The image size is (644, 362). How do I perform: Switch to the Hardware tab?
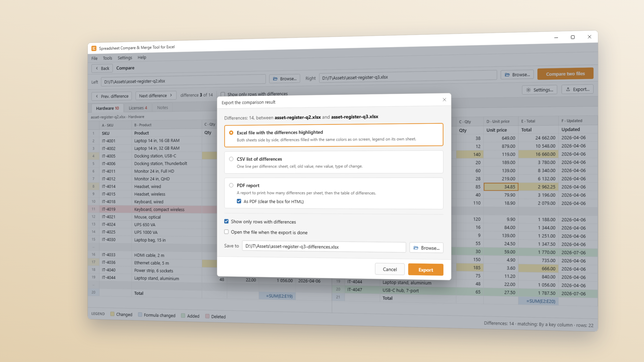pyautogui.click(x=107, y=108)
